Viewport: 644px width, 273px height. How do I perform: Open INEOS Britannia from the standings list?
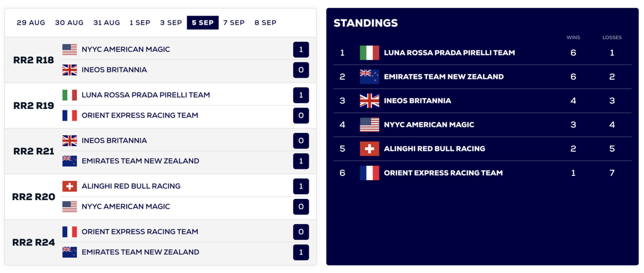(x=418, y=101)
